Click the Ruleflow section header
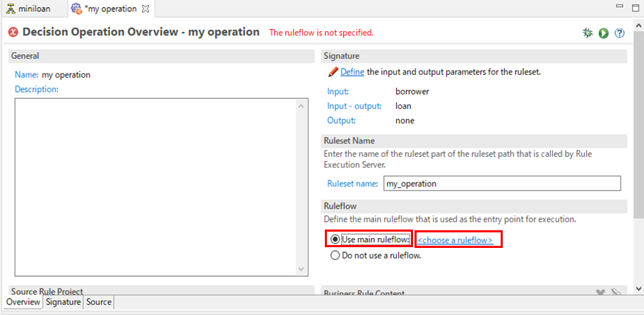 pyautogui.click(x=474, y=206)
